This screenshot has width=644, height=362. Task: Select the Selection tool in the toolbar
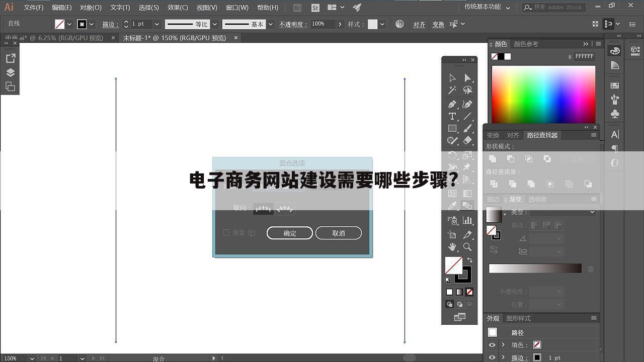(x=452, y=78)
